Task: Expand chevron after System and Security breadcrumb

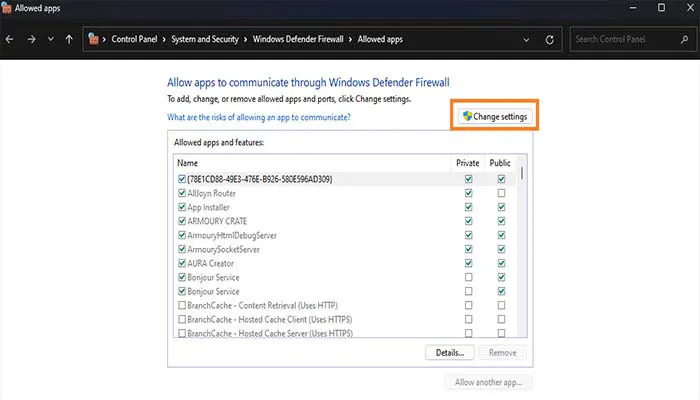Action: [x=245, y=39]
